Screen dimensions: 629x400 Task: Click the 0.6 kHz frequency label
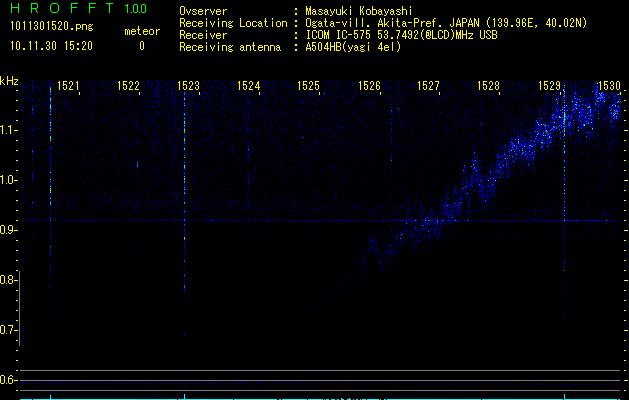click(7, 380)
